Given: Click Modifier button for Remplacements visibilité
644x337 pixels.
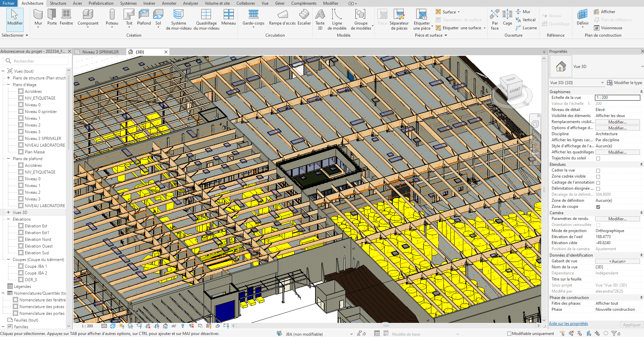Looking at the screenshot, I should pos(617,122).
